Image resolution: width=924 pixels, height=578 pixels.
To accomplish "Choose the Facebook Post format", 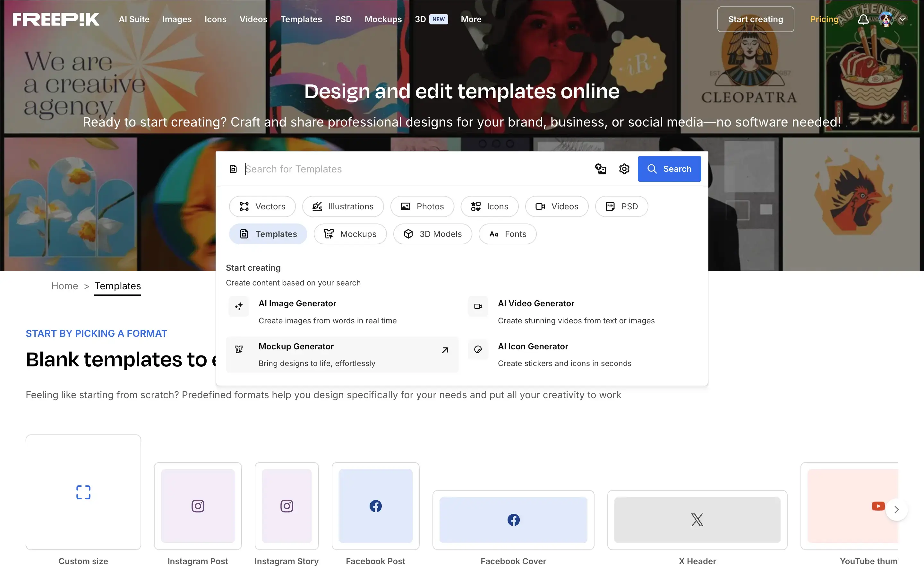I will tap(376, 506).
